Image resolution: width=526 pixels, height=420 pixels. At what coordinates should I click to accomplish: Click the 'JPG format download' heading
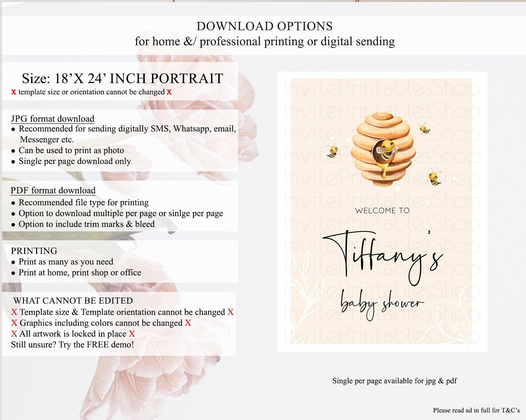(x=53, y=118)
